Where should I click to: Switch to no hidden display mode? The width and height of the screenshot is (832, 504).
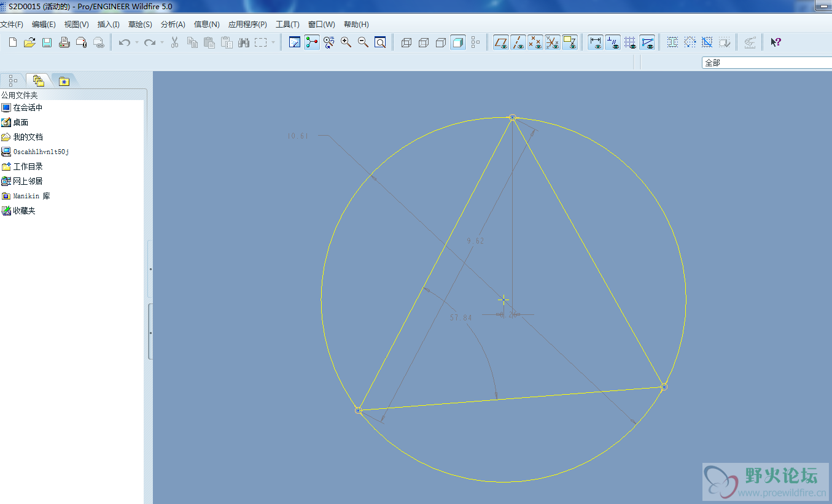[441, 42]
